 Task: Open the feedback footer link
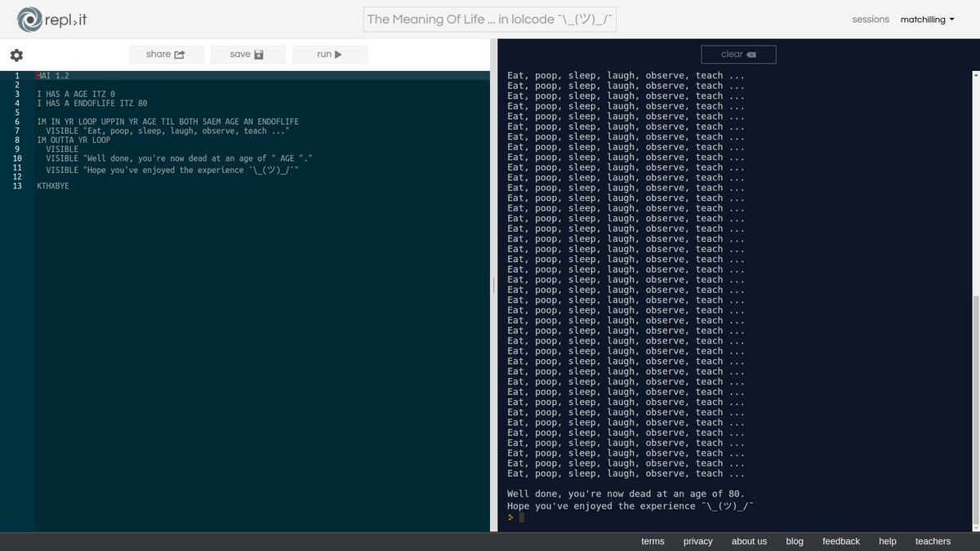click(841, 541)
